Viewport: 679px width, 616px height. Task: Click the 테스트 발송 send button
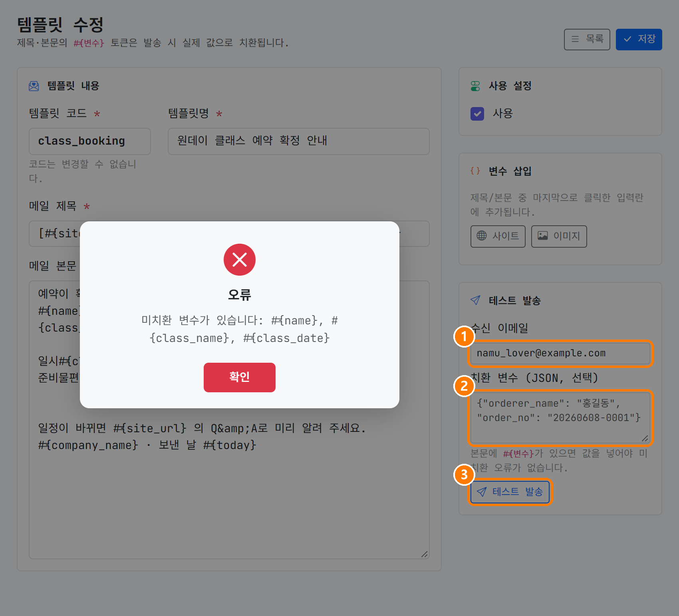coord(510,492)
